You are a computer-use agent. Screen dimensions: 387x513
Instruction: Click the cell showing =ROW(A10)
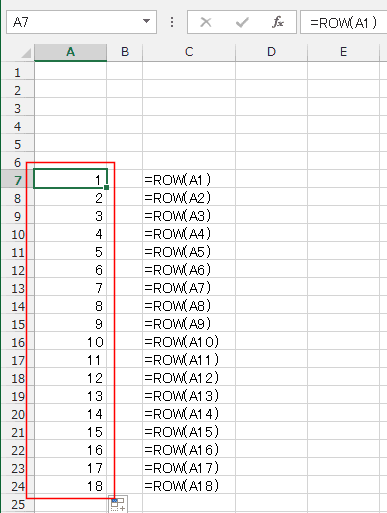click(189, 342)
